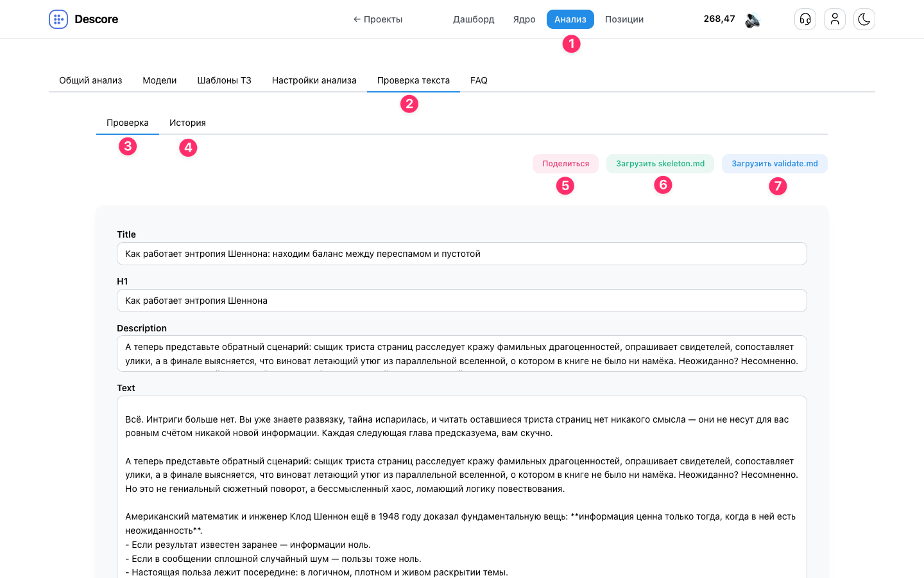The image size is (924, 578).
Task: Open the user profile icon
Action: [x=835, y=19]
